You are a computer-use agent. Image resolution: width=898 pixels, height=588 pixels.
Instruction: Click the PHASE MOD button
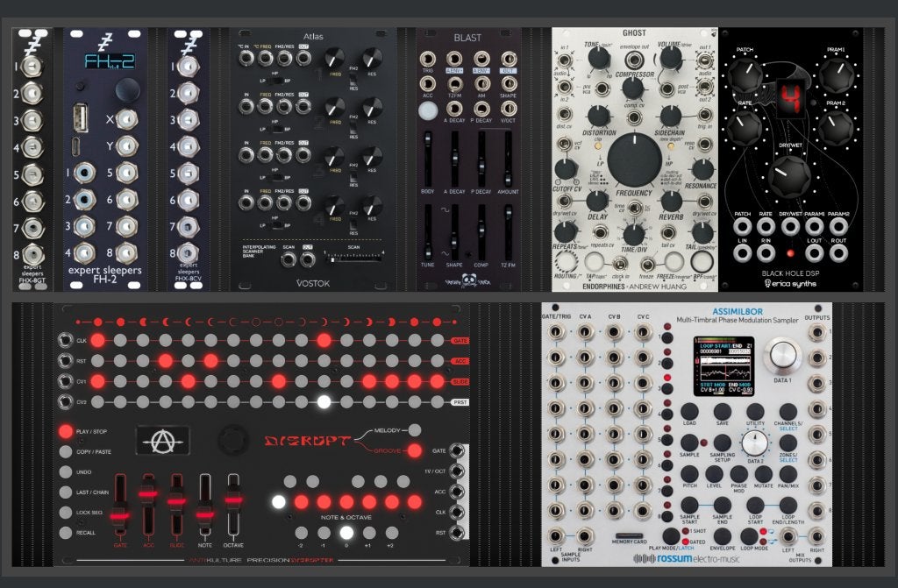point(738,474)
